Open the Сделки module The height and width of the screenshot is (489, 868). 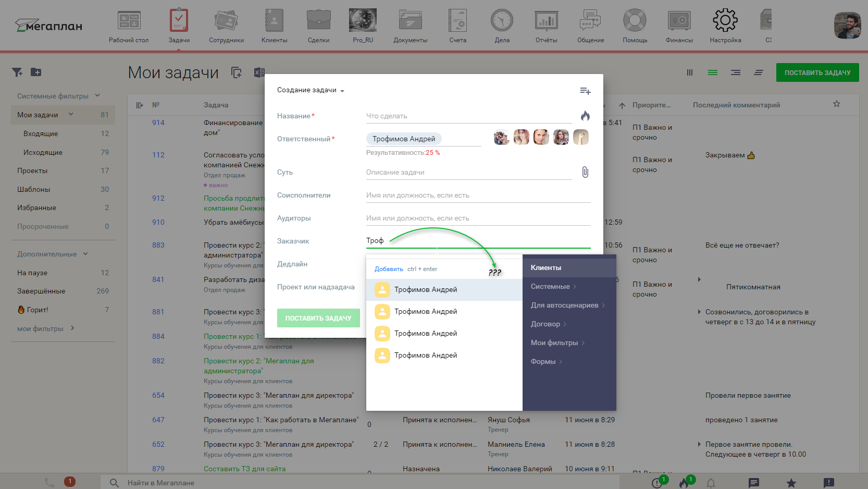[x=318, y=26]
